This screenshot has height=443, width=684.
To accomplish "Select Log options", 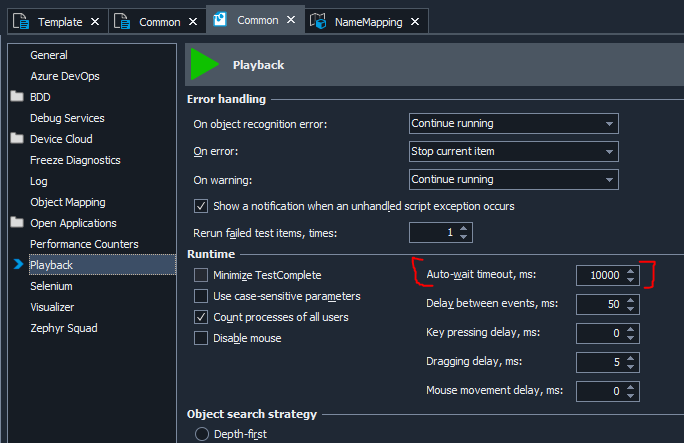I will [x=38, y=181].
